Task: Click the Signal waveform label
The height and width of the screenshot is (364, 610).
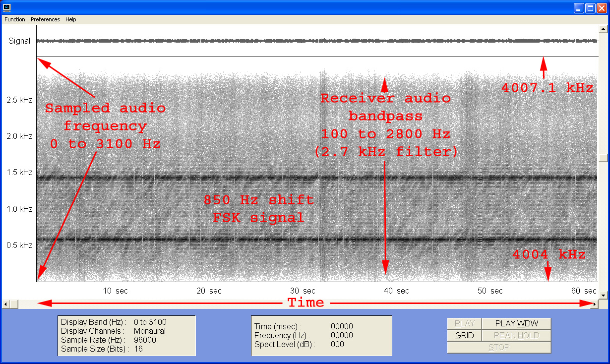Action: (19, 41)
